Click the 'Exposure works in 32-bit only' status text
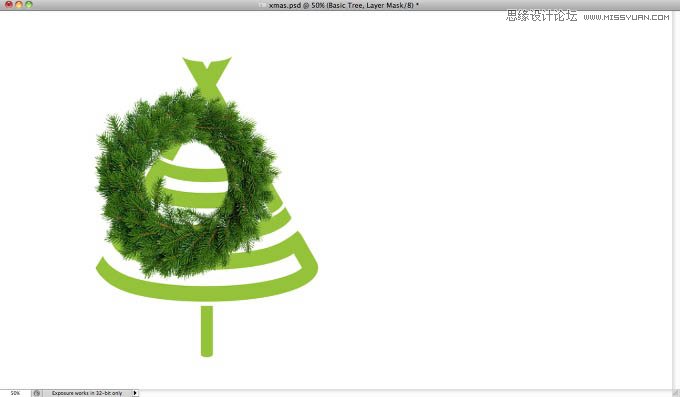 coord(87,393)
